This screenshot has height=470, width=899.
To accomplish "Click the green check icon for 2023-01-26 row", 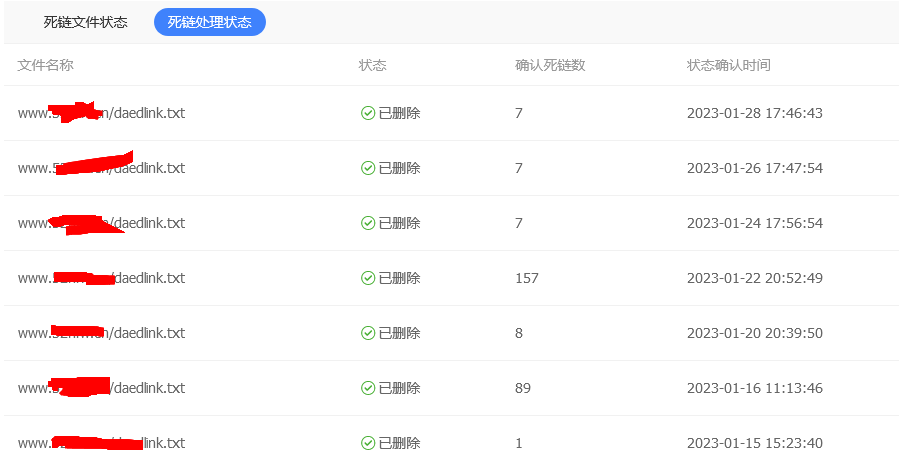I will (367, 168).
